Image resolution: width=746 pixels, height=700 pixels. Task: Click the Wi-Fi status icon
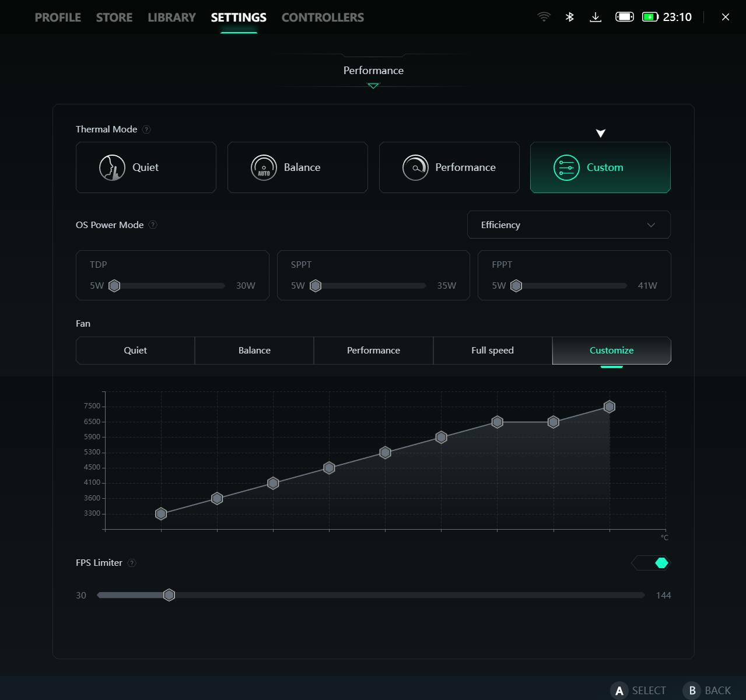pyautogui.click(x=544, y=17)
